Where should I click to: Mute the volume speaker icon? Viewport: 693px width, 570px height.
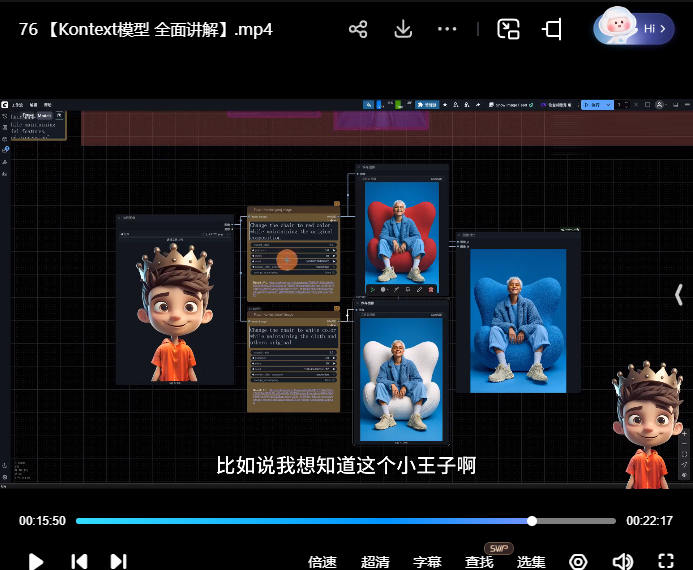pos(623,561)
